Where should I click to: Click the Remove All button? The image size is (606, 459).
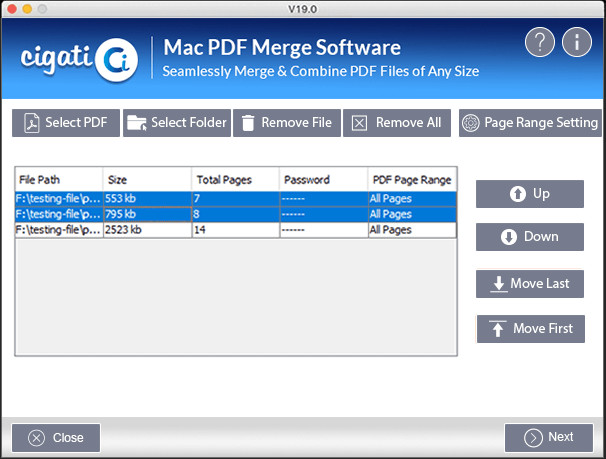397,123
